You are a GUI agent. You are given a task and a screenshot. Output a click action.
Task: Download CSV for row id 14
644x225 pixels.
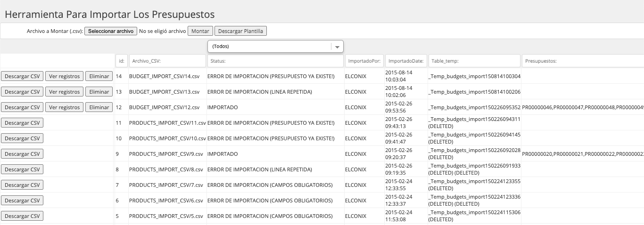click(22, 76)
